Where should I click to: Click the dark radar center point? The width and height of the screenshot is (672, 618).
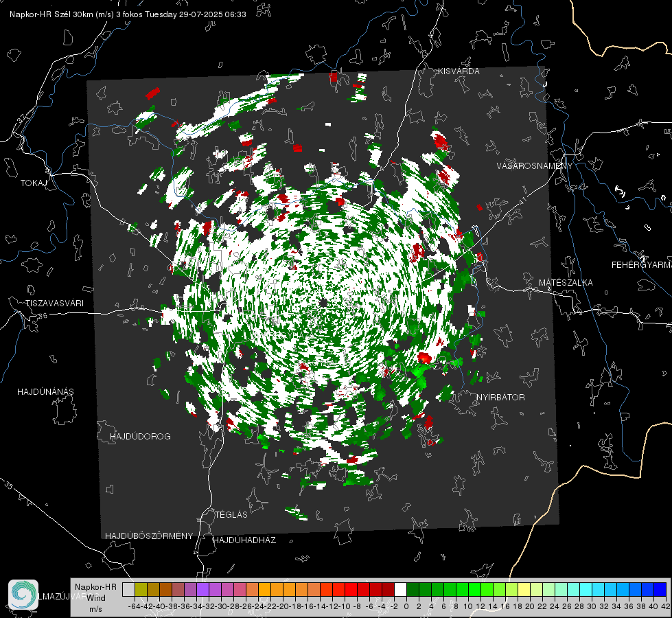(323, 304)
